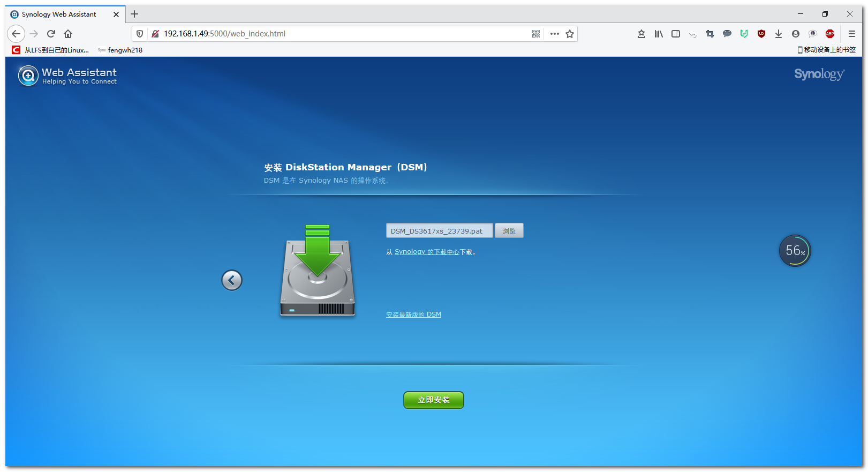
Task: Open the 从LFS到自己的Linux bookmark
Action: click(x=51, y=50)
